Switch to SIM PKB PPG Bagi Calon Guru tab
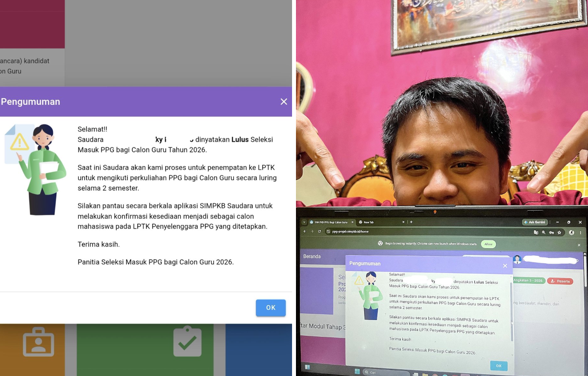The image size is (588, 376). click(x=331, y=222)
